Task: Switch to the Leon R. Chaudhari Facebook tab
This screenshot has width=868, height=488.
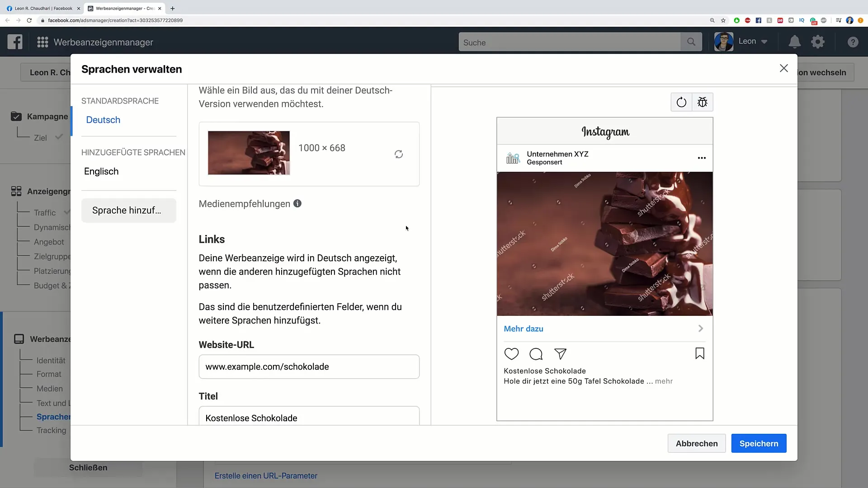Action: point(43,8)
